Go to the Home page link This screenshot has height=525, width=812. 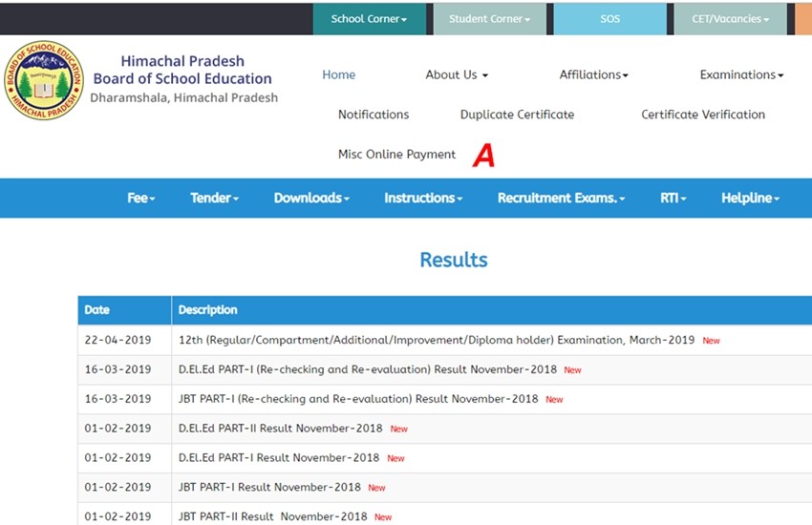[x=338, y=74]
